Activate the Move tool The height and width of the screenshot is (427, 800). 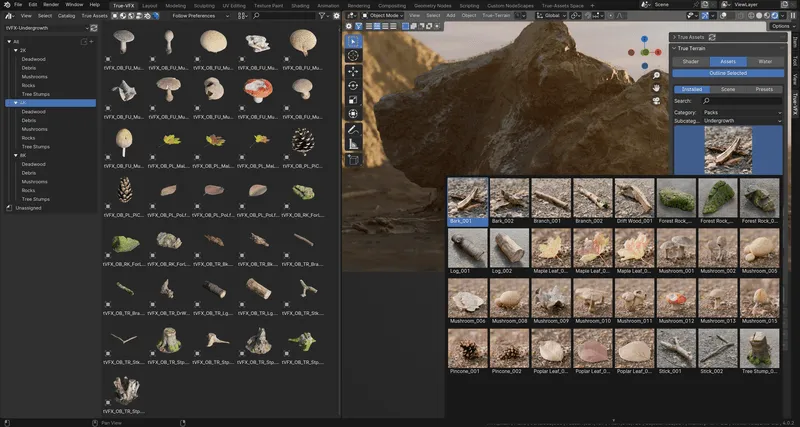pyautogui.click(x=354, y=71)
